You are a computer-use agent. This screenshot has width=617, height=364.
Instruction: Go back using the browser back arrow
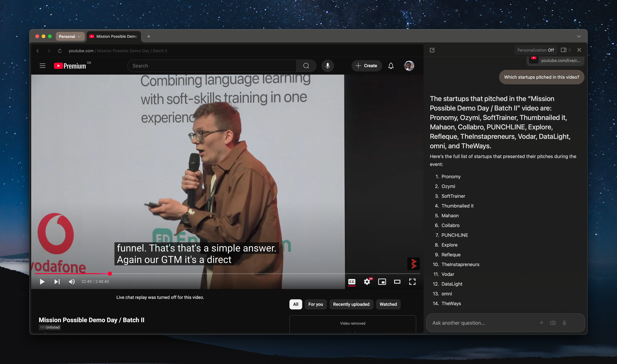pyautogui.click(x=38, y=51)
